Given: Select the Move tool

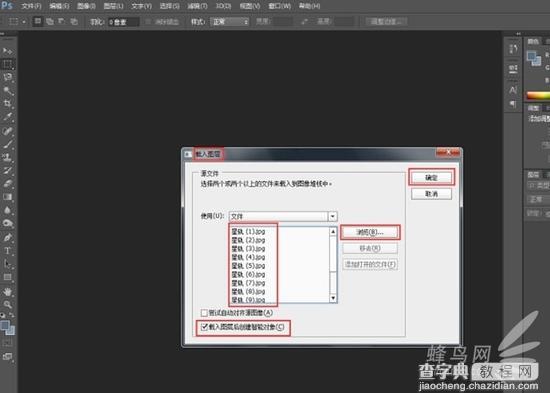Looking at the screenshot, I should (x=7, y=51).
